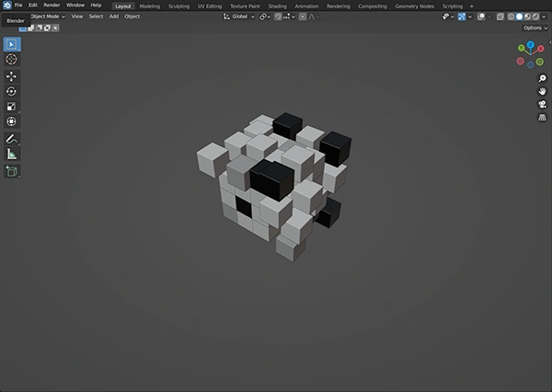552x392 pixels.
Task: Choose the Move tool
Action: [12, 76]
